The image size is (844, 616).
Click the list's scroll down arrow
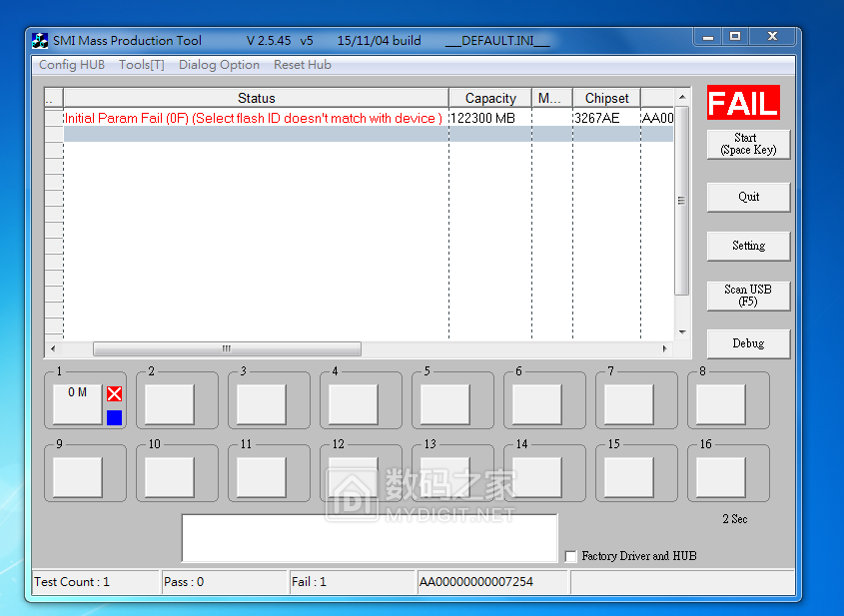tap(682, 331)
